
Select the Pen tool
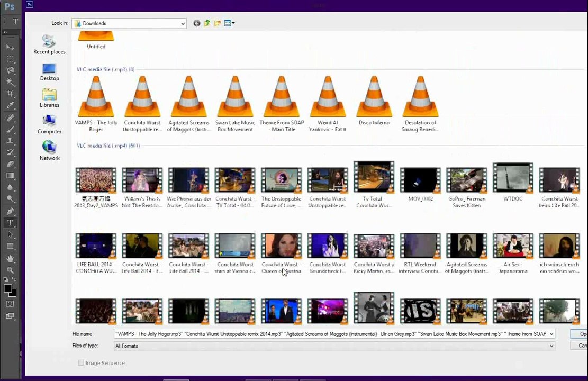10,211
